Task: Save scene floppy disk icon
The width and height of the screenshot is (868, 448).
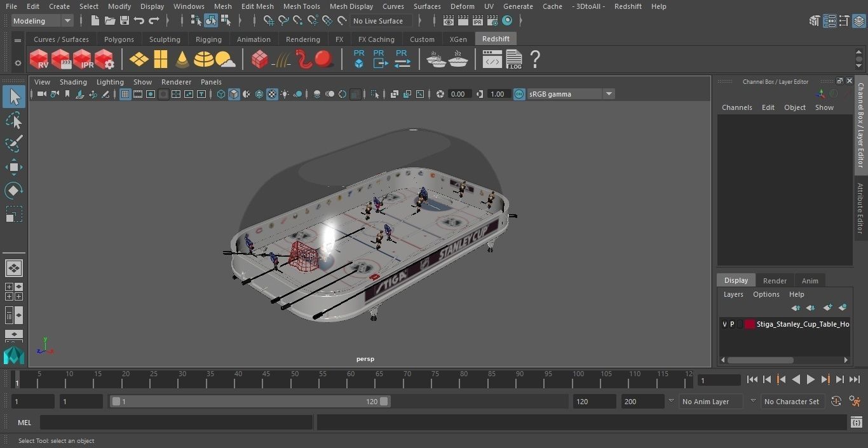Action: (x=125, y=21)
